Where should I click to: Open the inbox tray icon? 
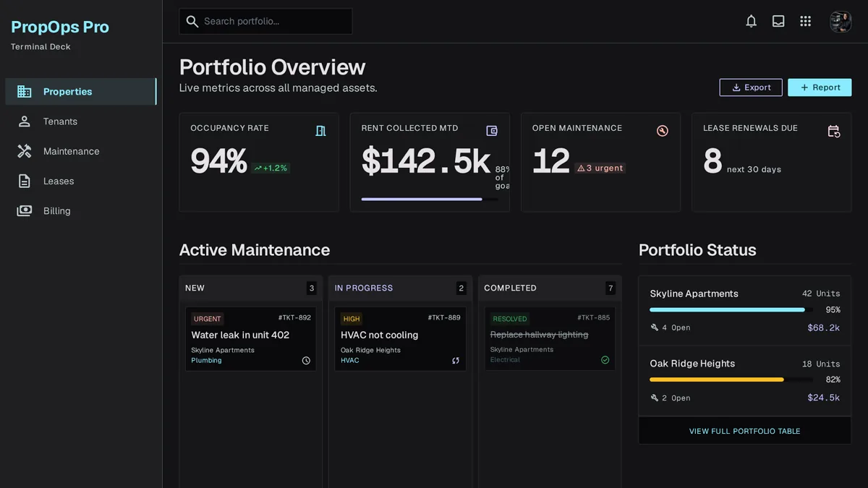tap(778, 22)
